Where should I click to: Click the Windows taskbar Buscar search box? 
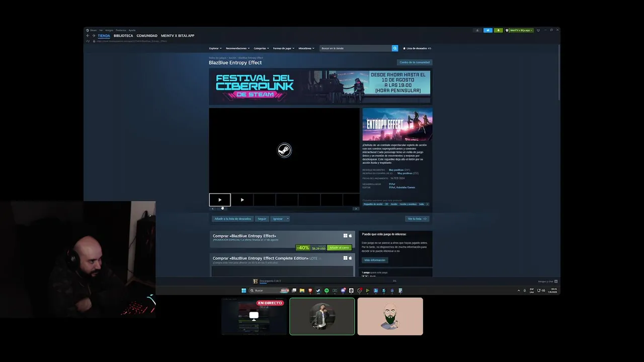(269, 291)
